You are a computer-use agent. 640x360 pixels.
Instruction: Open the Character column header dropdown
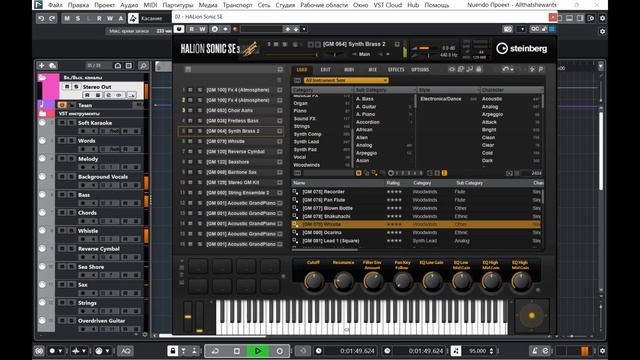click(x=511, y=90)
